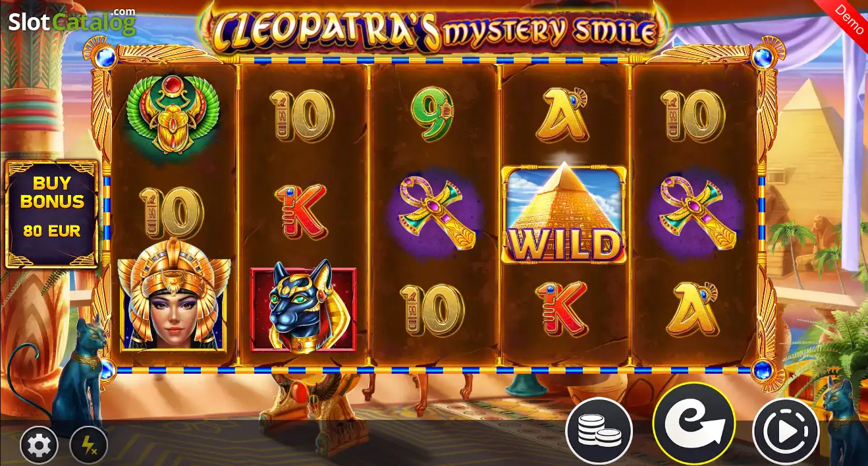Click the pyramid WILD symbol
The height and width of the screenshot is (466, 868).
(x=564, y=214)
